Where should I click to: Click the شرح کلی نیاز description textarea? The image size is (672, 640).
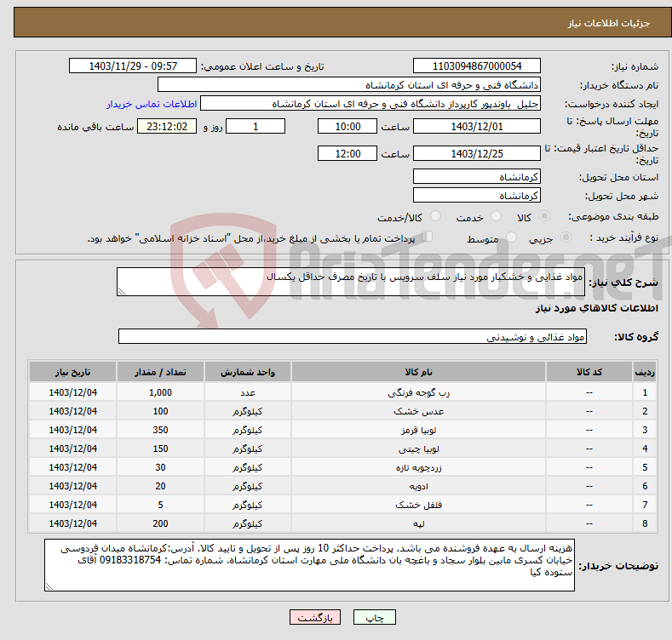click(351, 282)
